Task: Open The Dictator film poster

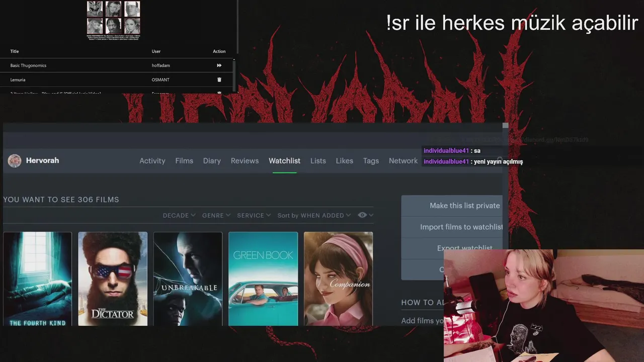Action: (113, 279)
